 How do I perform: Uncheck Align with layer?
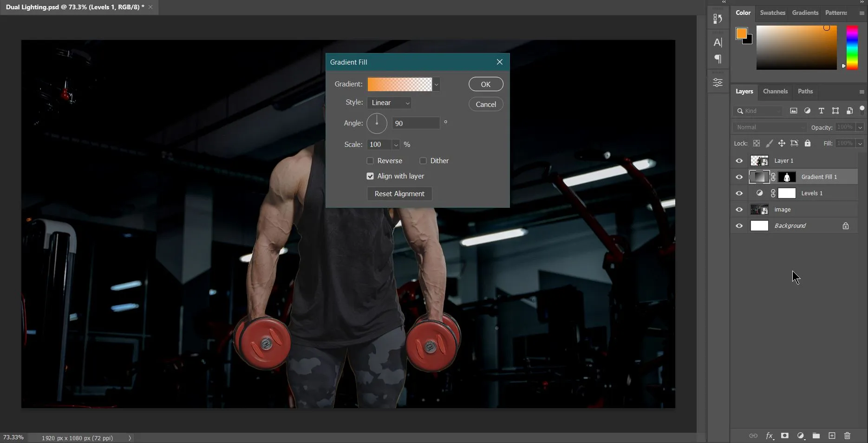point(370,176)
